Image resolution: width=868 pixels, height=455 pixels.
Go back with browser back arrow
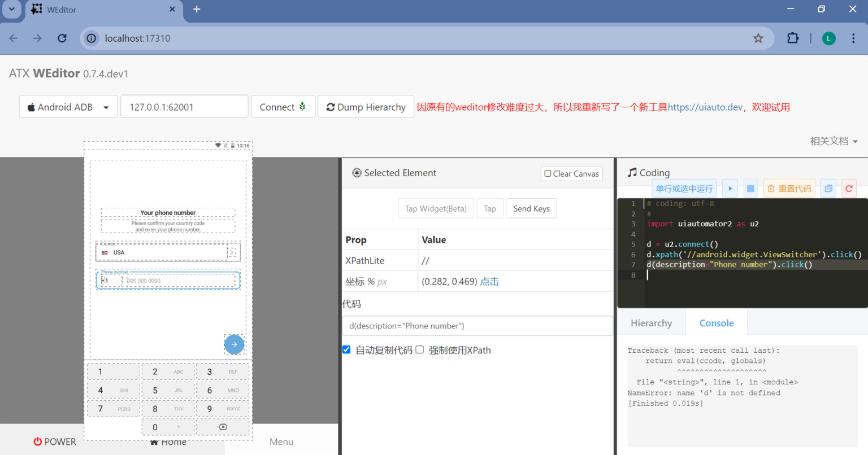(x=14, y=38)
